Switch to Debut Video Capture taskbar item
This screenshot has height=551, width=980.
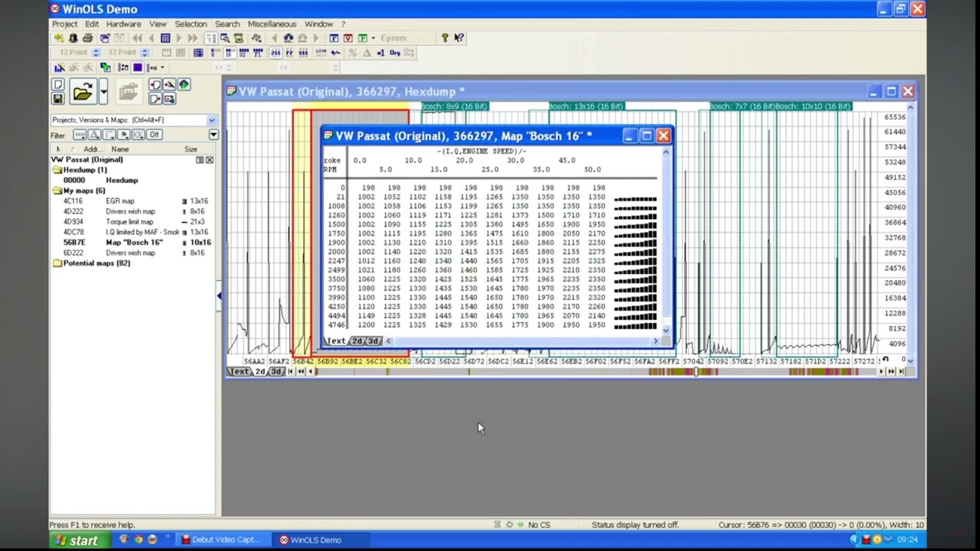click(221, 540)
